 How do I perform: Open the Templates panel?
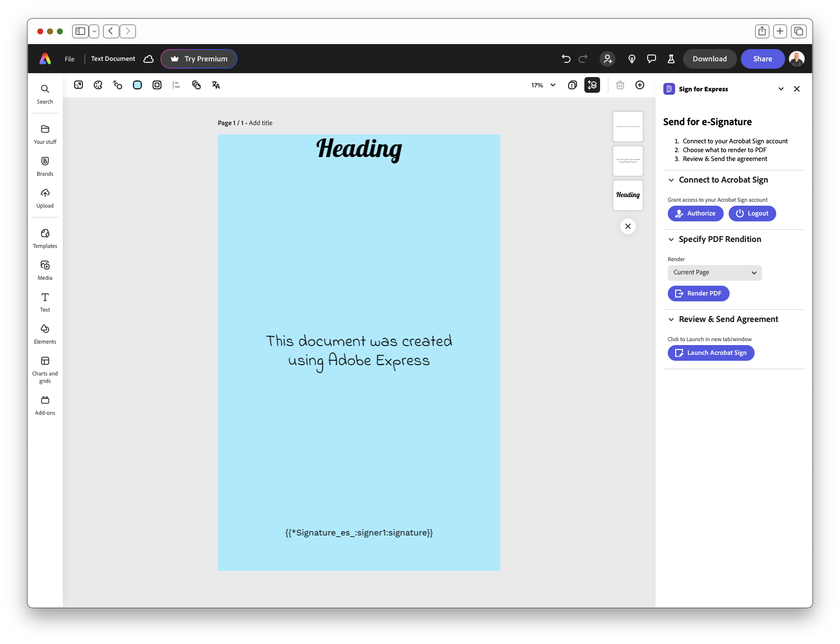click(45, 238)
